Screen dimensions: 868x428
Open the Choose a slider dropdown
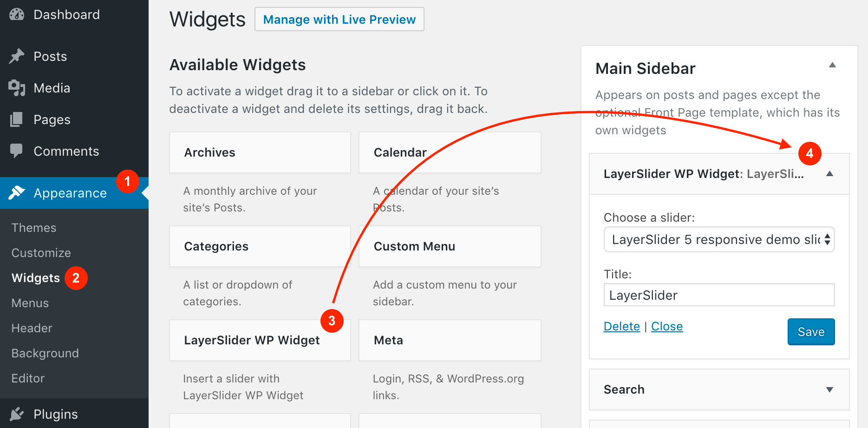(719, 239)
